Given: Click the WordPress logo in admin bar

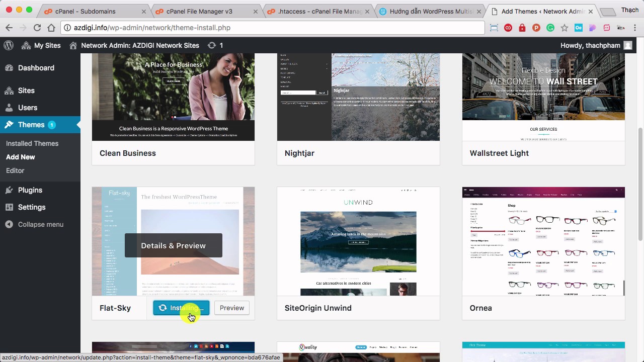Looking at the screenshot, I should [9, 45].
